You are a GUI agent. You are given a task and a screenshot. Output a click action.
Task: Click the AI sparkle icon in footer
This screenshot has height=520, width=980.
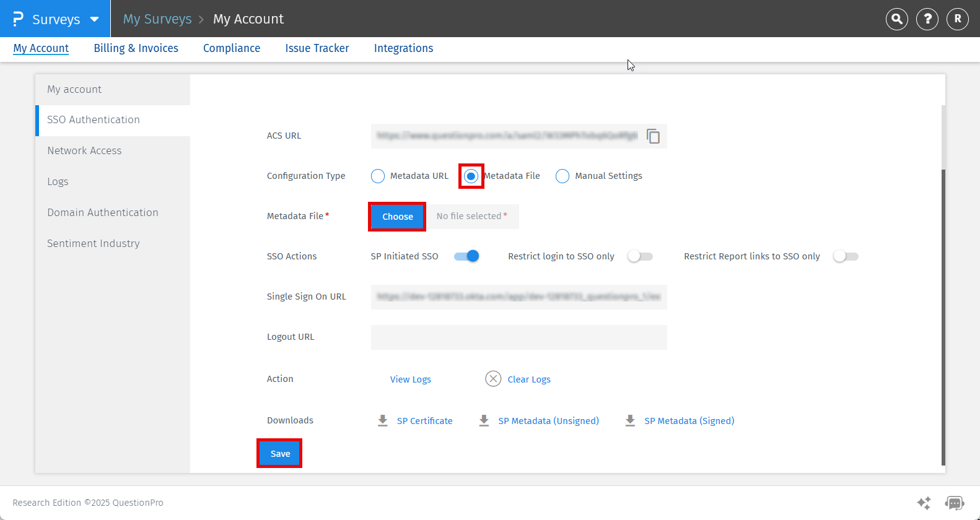click(924, 503)
